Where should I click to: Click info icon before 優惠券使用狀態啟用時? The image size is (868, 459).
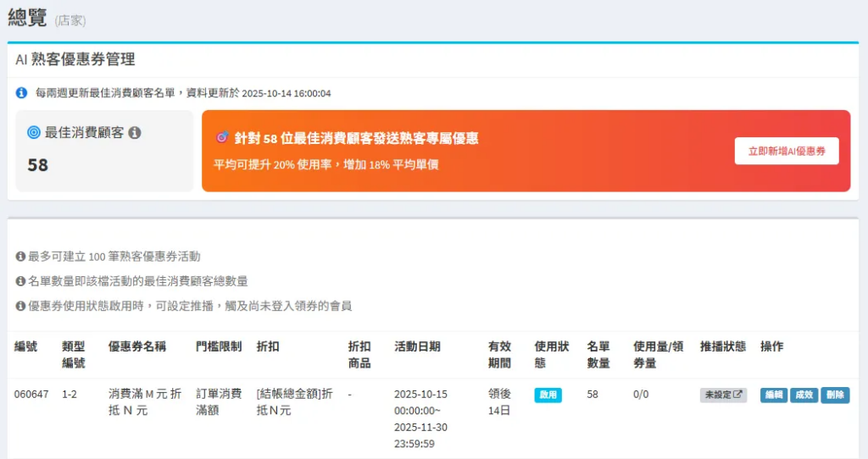[x=20, y=306]
